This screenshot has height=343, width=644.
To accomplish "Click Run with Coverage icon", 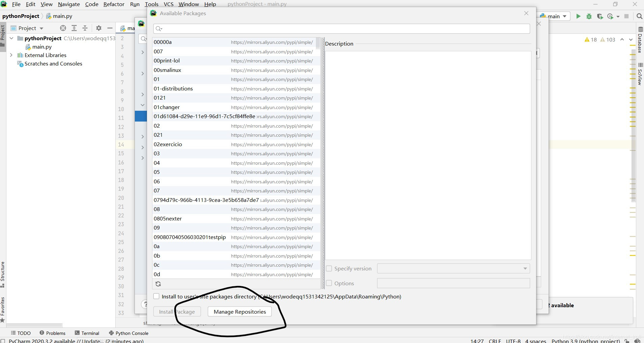I will (600, 16).
